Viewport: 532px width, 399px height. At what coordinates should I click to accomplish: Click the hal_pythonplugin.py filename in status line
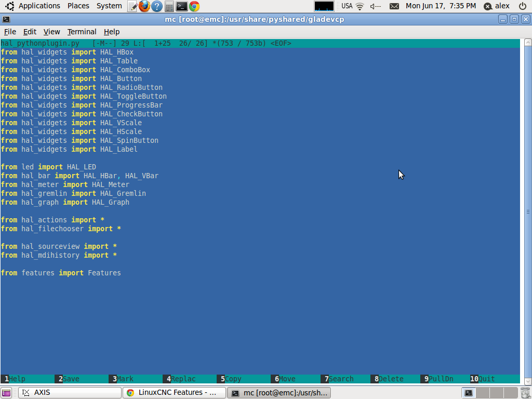(40, 44)
